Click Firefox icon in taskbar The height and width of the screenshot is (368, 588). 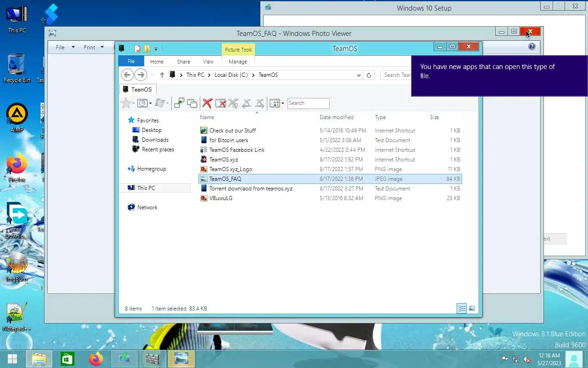[96, 359]
